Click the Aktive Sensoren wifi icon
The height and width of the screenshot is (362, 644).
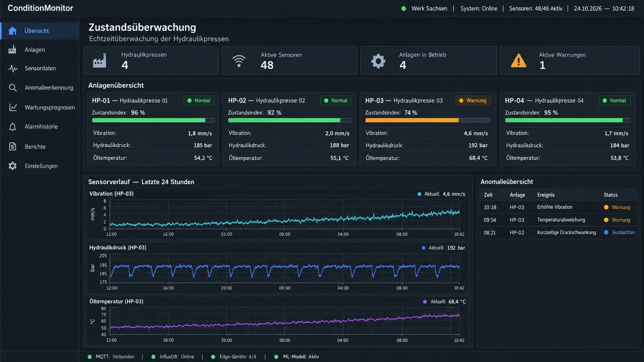click(239, 61)
